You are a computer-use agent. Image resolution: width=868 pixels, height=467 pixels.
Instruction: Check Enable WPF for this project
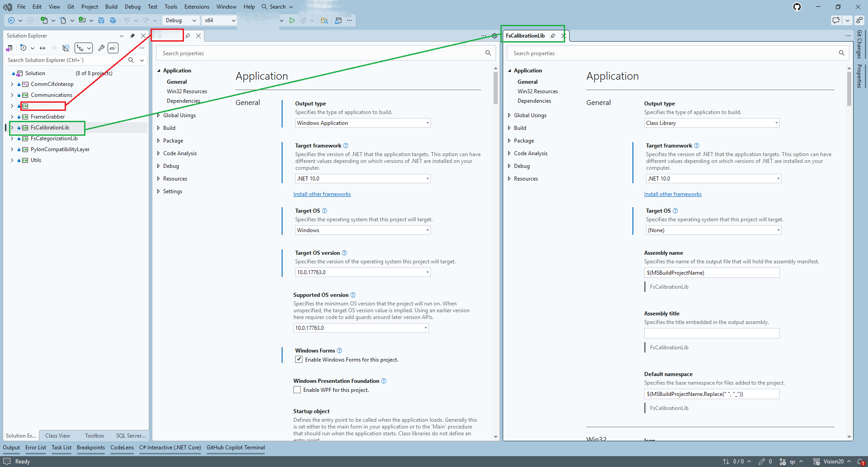coord(297,390)
